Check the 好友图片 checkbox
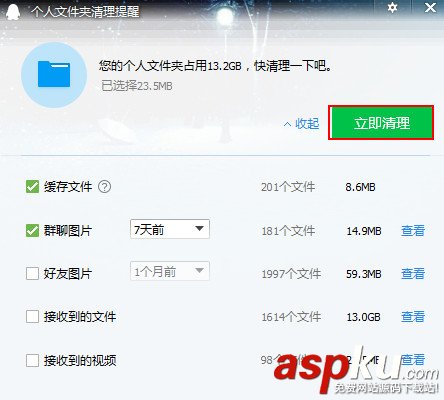This screenshot has width=444, height=400. click(32, 274)
